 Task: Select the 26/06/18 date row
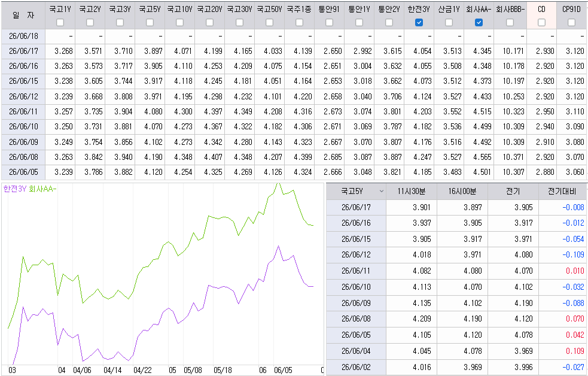click(x=23, y=37)
